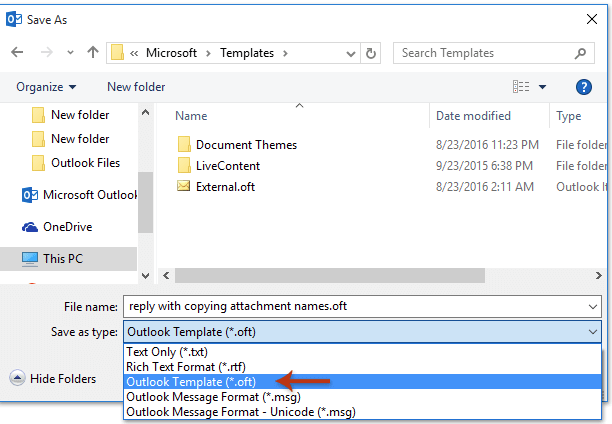The height and width of the screenshot is (424, 612).
Task: Click the folder icon in address bar
Action: coord(117,53)
